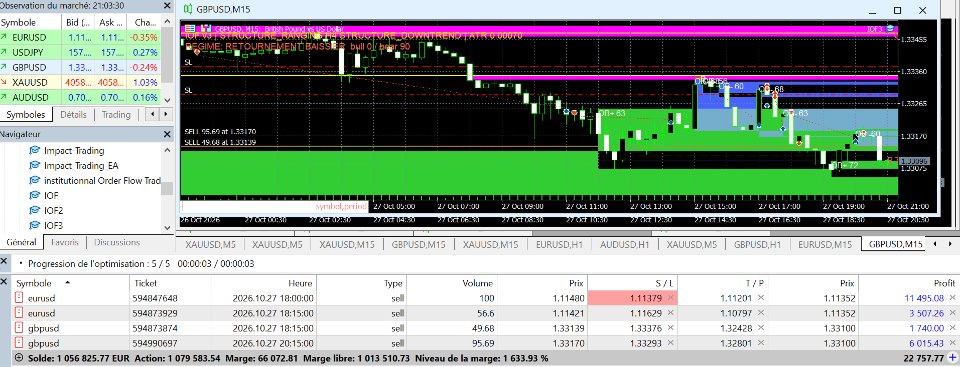The image size is (960, 367).
Task: Click order icon for ticket 594873874
Action: tap(19, 328)
